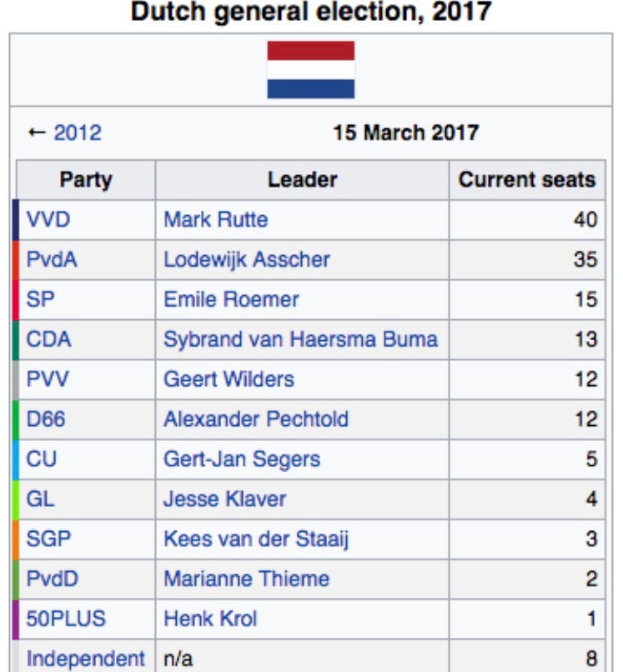Open the 2012 election link
Image resolution: width=623 pixels, height=672 pixels.
pos(78,133)
